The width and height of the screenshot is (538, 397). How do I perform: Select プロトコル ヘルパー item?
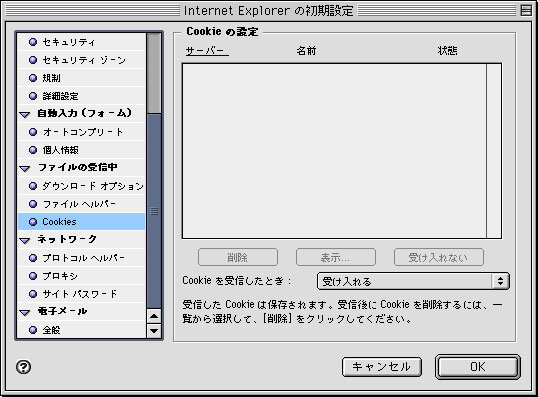[82, 258]
